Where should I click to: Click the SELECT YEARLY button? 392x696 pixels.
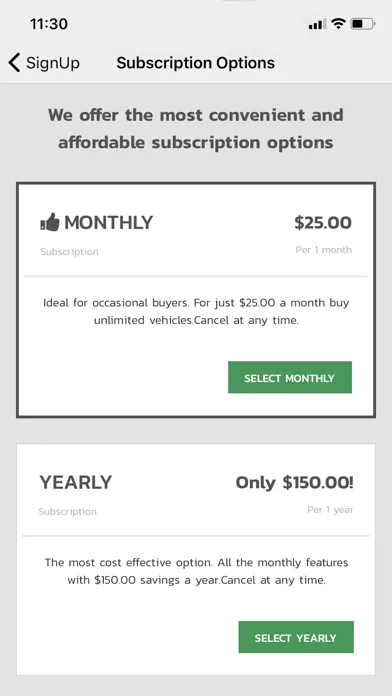tap(296, 637)
